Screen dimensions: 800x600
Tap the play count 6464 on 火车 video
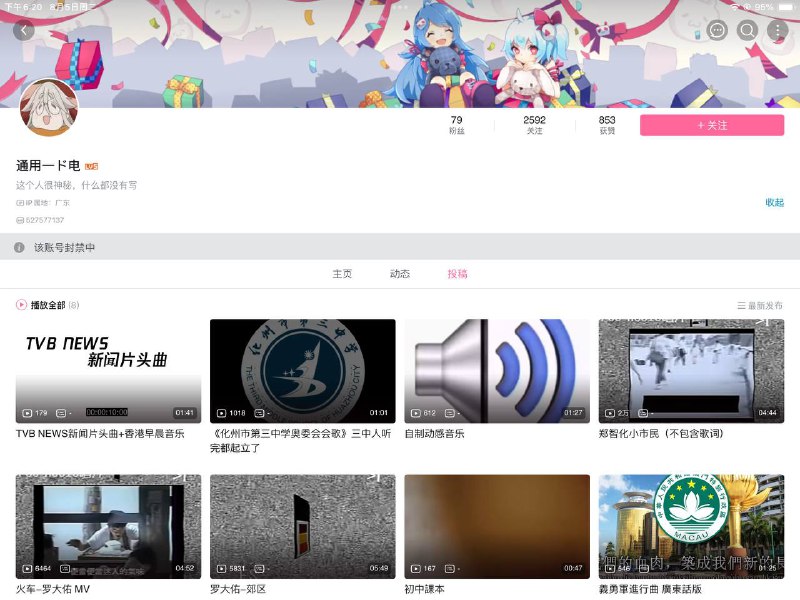point(43,568)
